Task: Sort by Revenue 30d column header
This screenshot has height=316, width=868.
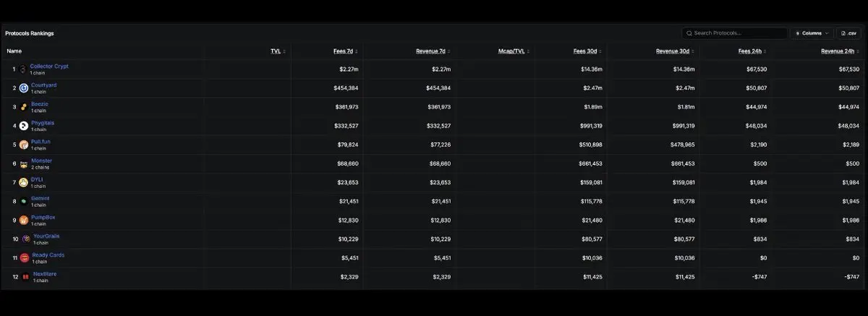Action: (x=677, y=51)
